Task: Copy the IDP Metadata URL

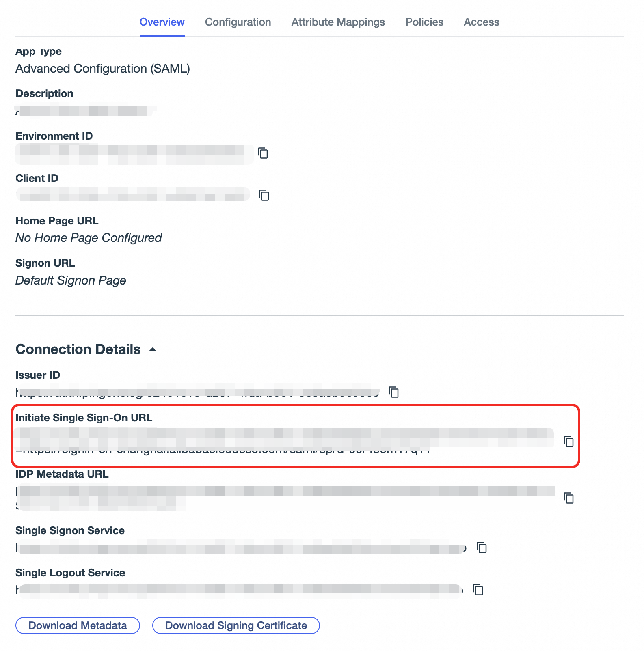Action: coord(568,498)
